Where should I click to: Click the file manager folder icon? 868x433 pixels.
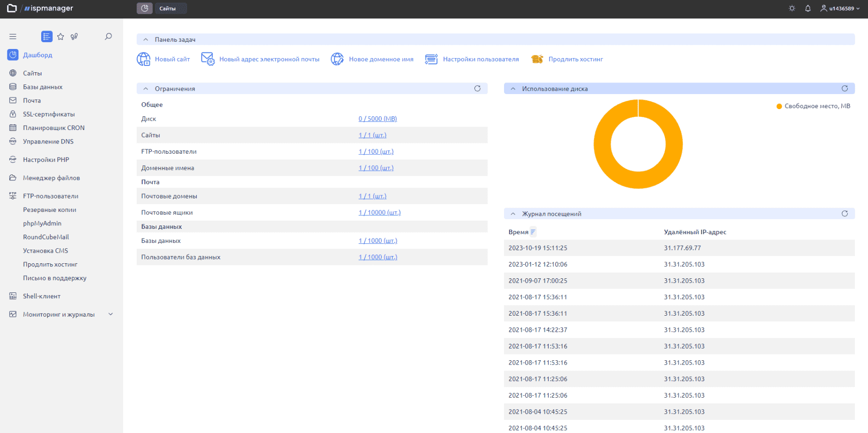[x=13, y=178]
